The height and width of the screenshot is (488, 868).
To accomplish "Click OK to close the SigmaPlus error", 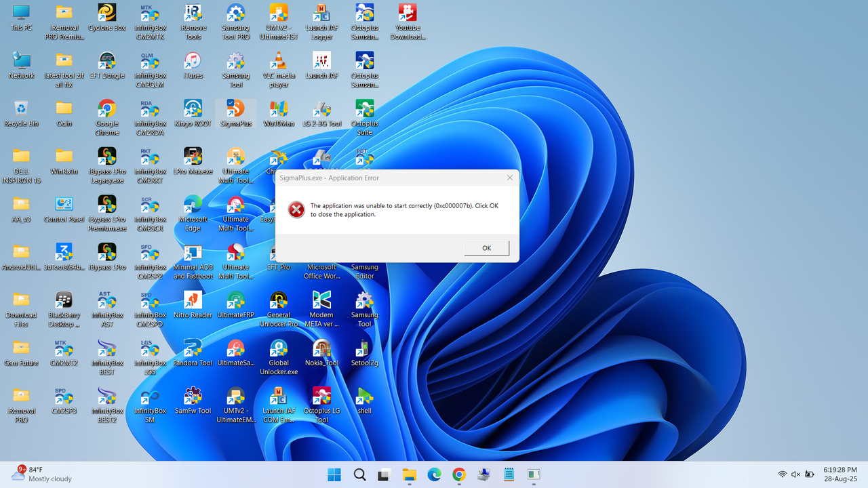I will tap(486, 247).
